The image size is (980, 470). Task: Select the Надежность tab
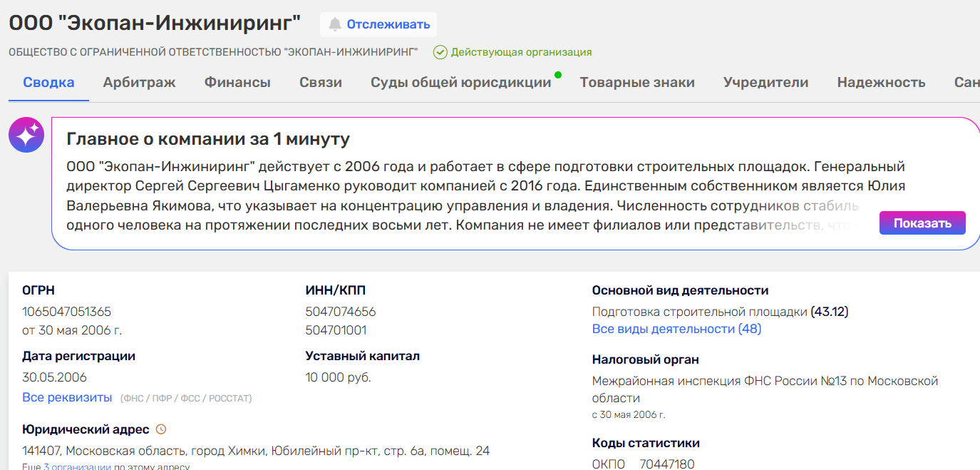click(x=881, y=82)
